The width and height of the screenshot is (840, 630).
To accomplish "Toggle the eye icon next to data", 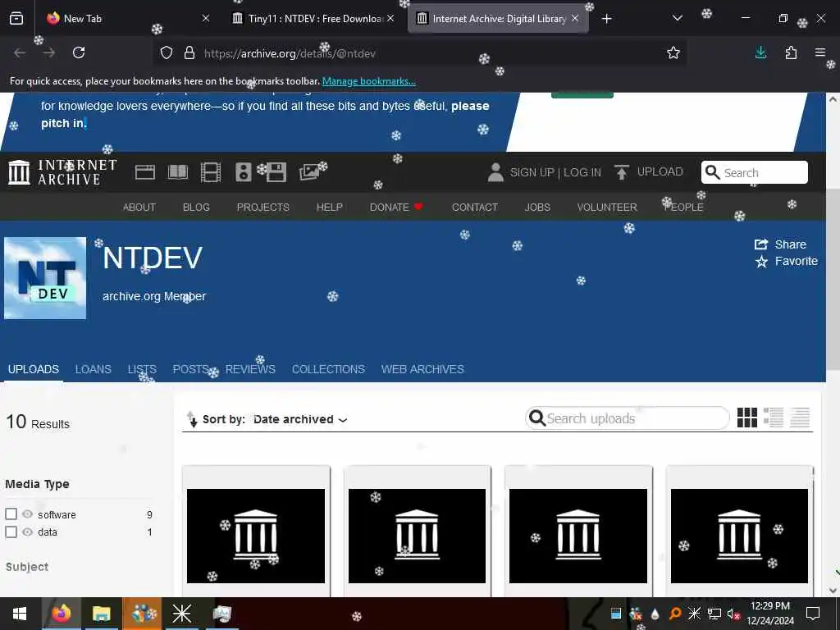I will point(27,532).
